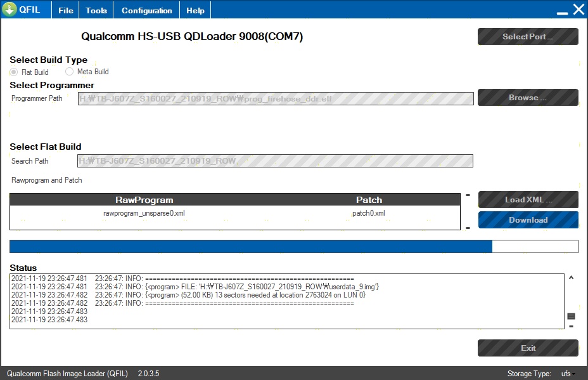This screenshot has height=380, width=588.
Task: Click the Programmer Path input field
Action: (276, 99)
